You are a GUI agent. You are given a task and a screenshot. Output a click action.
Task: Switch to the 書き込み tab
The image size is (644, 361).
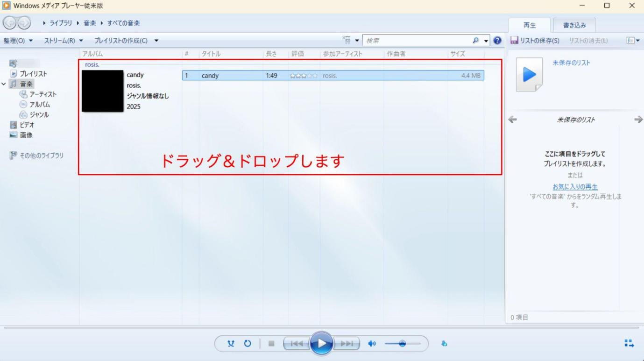[574, 25]
